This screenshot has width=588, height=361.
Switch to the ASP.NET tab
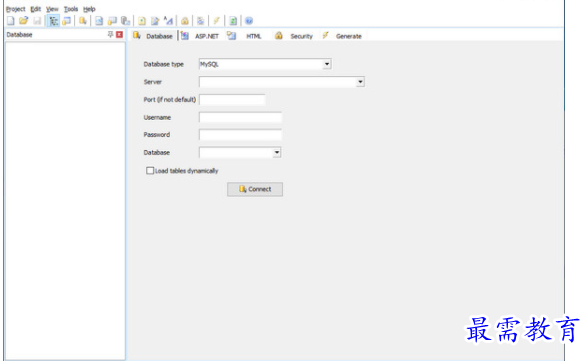tap(200, 36)
